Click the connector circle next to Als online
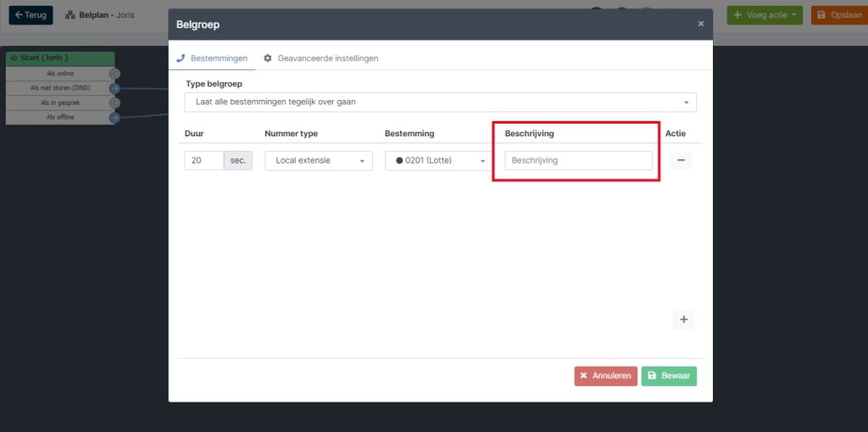The height and width of the screenshot is (432, 868). tap(114, 74)
